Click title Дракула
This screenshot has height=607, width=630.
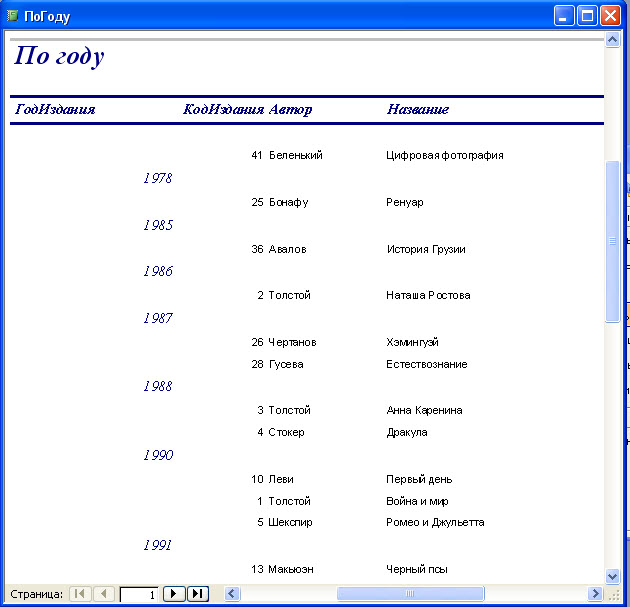(x=407, y=433)
